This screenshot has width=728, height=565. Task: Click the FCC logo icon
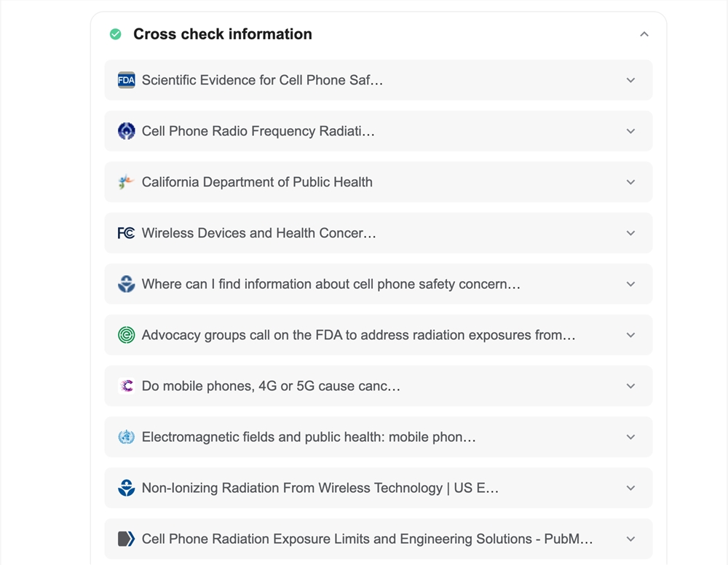126,233
